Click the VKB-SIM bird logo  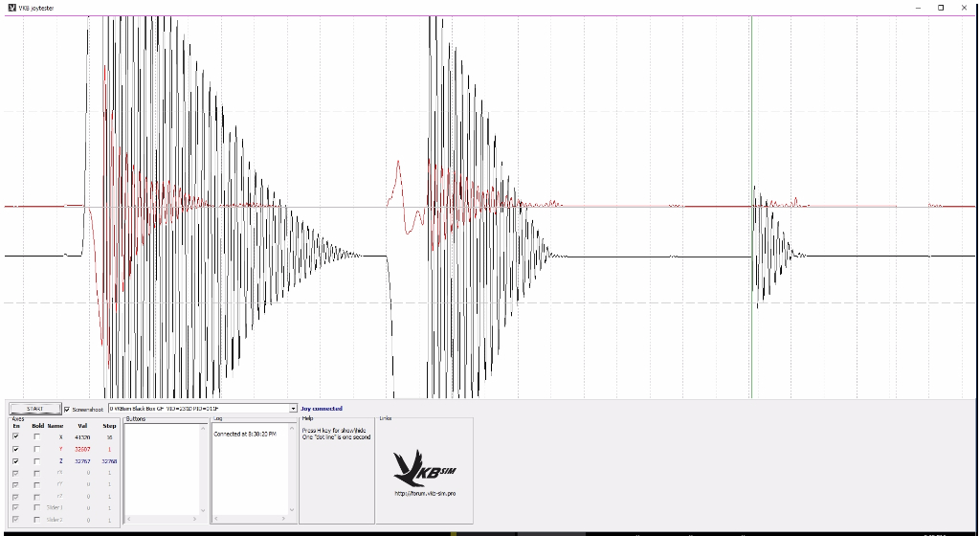[423, 467]
